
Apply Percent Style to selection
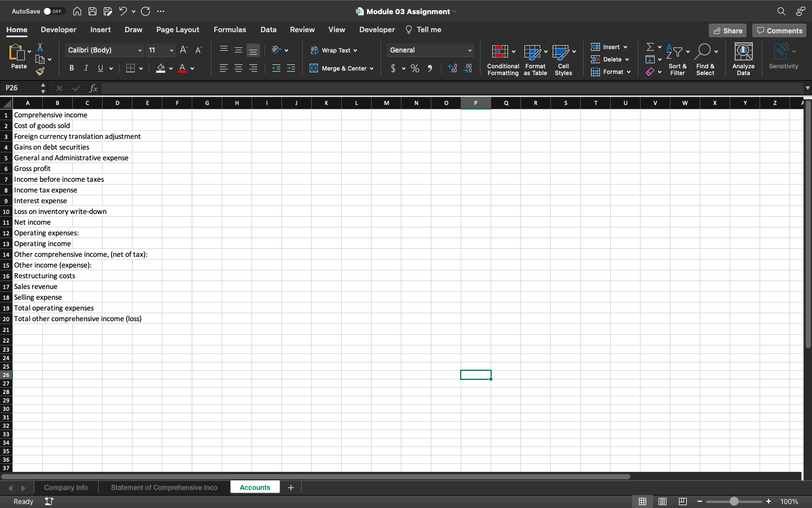tap(414, 68)
